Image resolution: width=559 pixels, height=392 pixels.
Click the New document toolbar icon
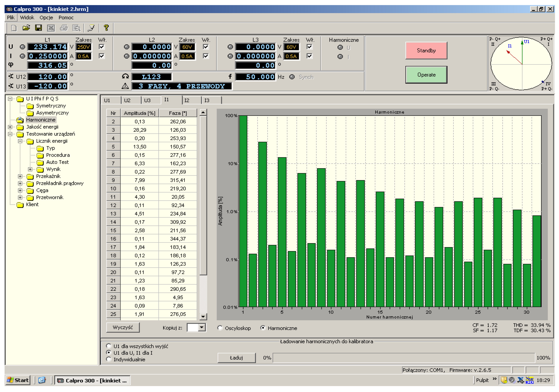(14, 28)
